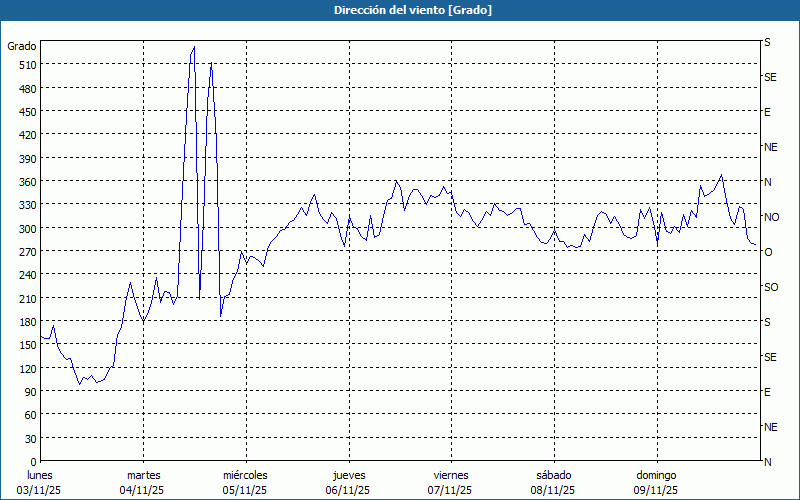Select the 'miércoles' day label
The height and width of the screenshot is (500, 800).
coord(245,475)
